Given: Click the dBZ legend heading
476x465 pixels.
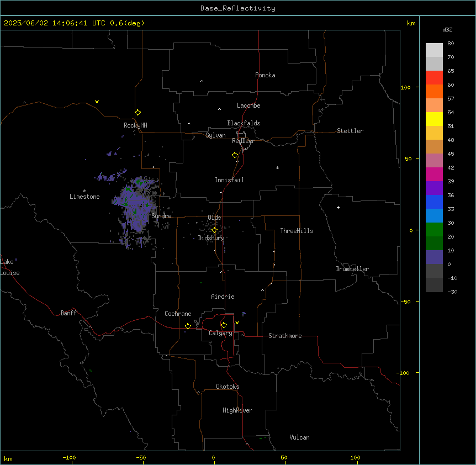Looking at the screenshot, I should [x=447, y=30].
